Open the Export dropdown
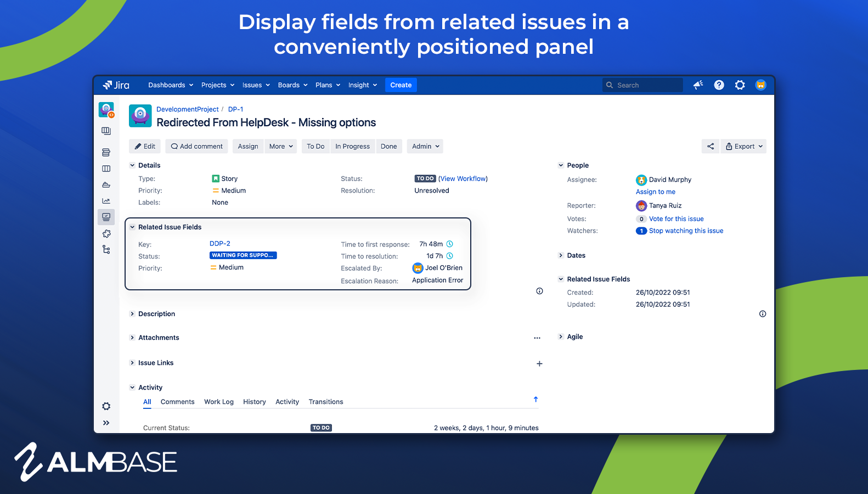Image resolution: width=868 pixels, height=494 pixels. pos(743,147)
